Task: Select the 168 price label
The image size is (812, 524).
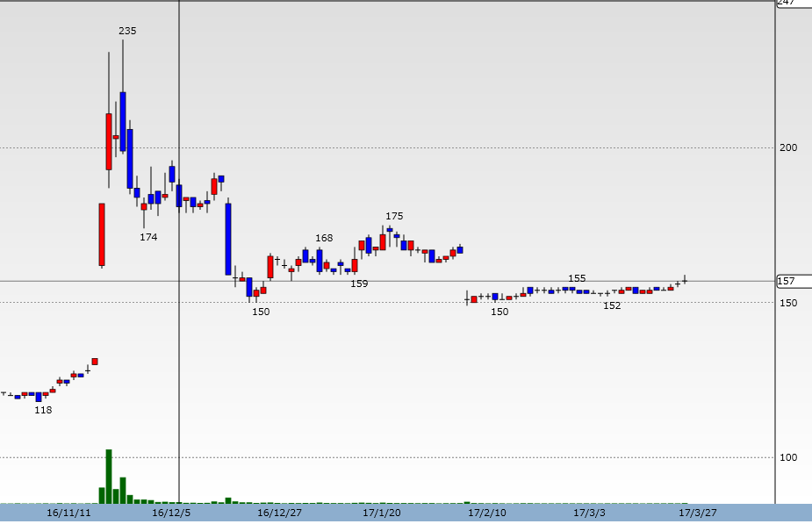Action: tap(324, 238)
